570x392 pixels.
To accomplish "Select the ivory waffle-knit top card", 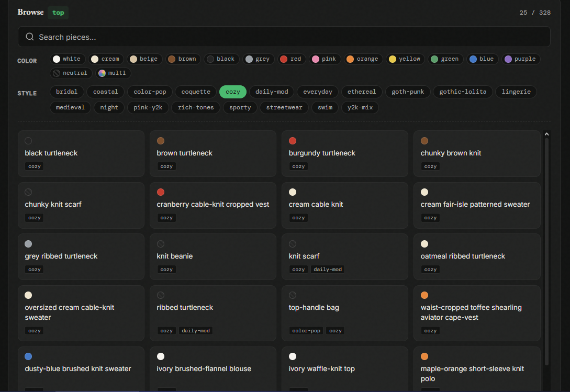I will (x=345, y=369).
